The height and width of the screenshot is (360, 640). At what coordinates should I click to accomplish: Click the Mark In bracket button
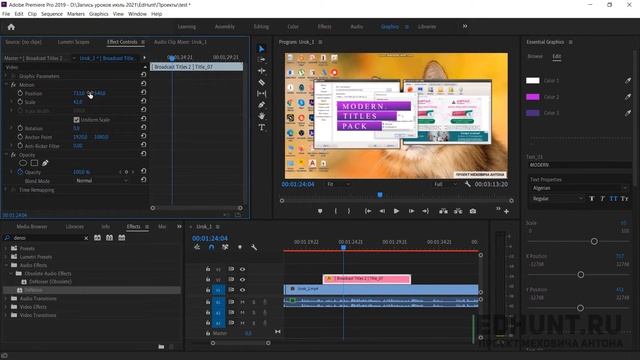click(336, 211)
